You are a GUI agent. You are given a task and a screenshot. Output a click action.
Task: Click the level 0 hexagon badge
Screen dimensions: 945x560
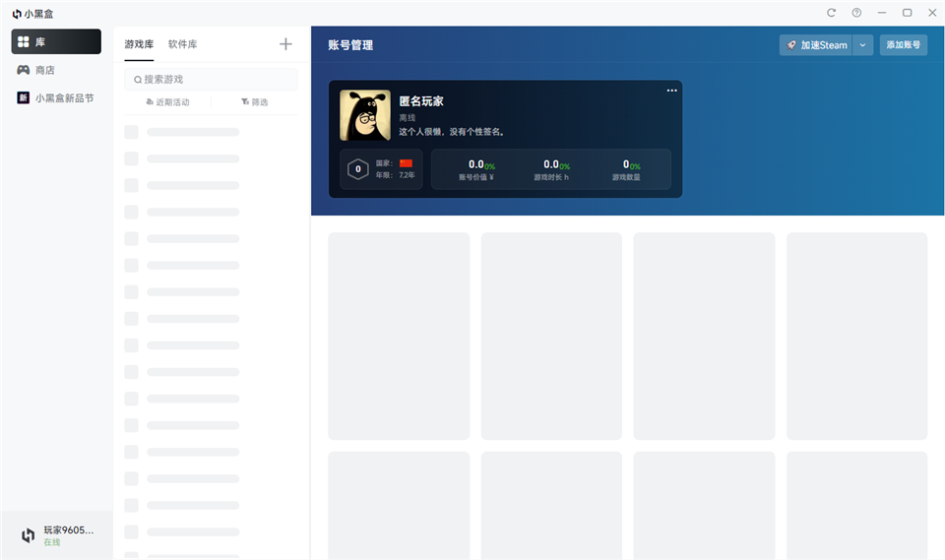358,169
